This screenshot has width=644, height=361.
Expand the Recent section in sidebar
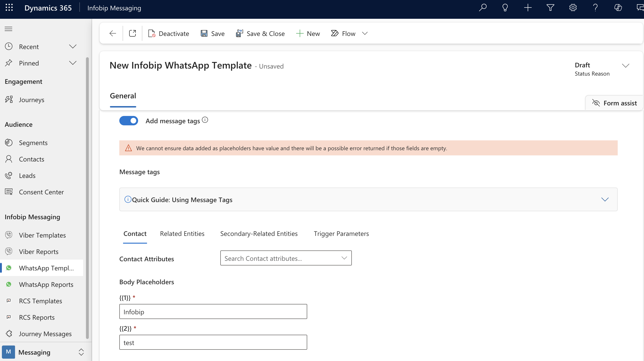click(73, 47)
